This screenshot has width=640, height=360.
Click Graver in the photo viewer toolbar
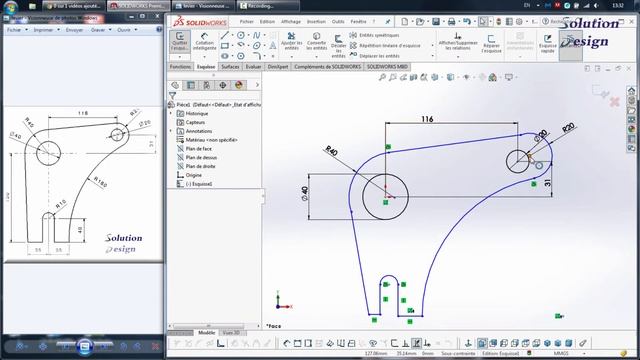[x=100, y=30]
